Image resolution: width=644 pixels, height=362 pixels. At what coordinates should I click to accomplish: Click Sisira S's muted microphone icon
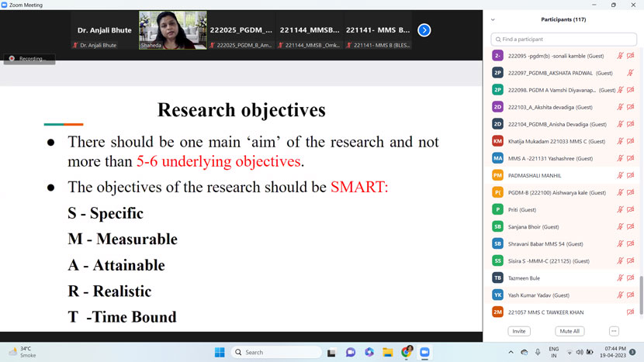click(620, 261)
